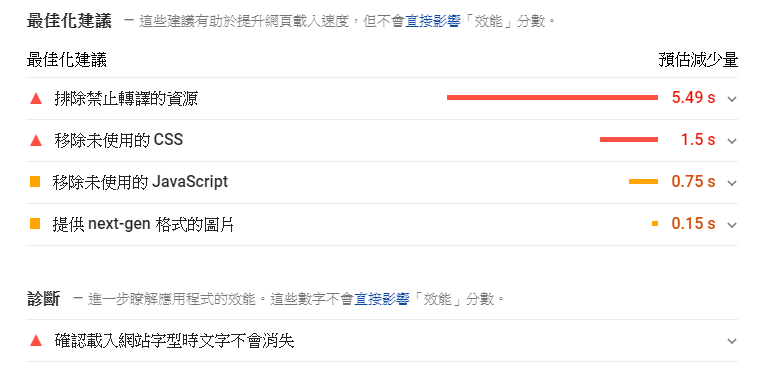Click the small 0.15 s orange savings bar
Image resolution: width=777 pixels, height=367 pixels.
pos(655,224)
